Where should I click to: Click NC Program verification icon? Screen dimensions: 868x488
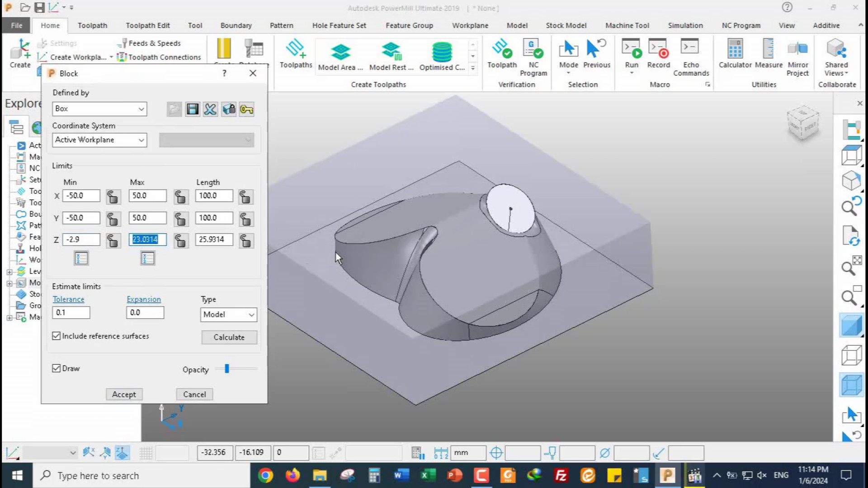[533, 57]
